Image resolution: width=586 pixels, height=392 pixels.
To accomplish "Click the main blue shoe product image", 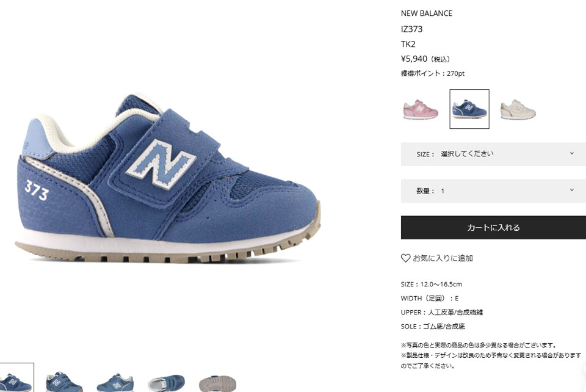I will (168, 178).
